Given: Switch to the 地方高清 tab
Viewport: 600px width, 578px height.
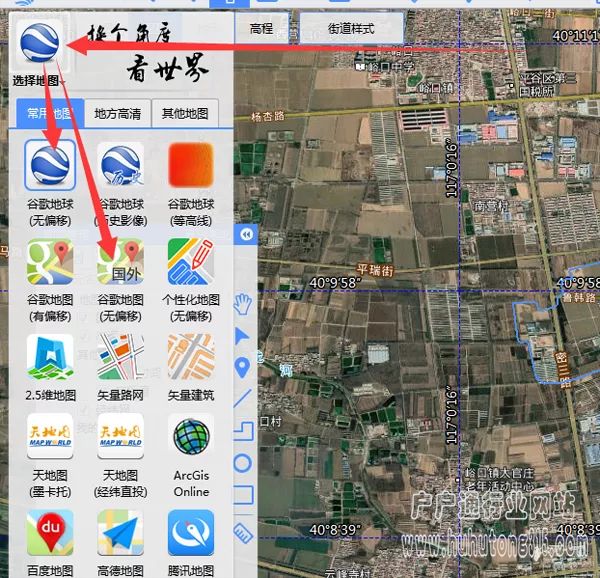Looking at the screenshot, I should [117, 113].
